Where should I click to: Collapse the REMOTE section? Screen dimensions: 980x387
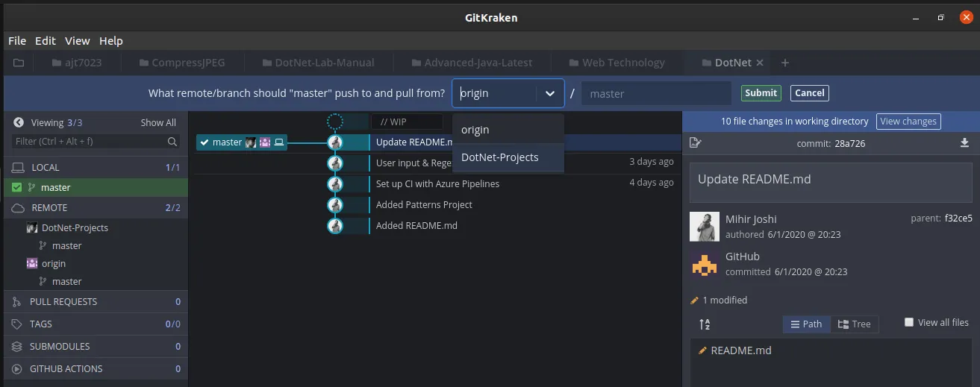pos(96,208)
